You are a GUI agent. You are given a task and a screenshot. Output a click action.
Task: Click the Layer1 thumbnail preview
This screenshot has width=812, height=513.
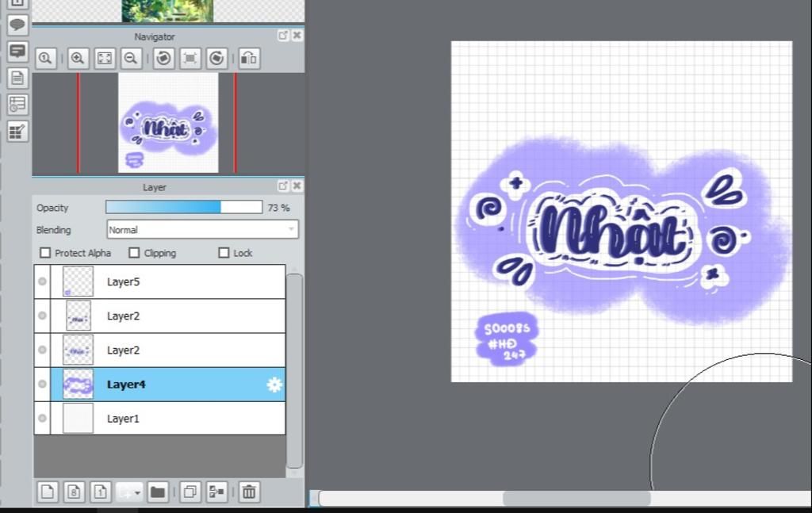tap(79, 419)
